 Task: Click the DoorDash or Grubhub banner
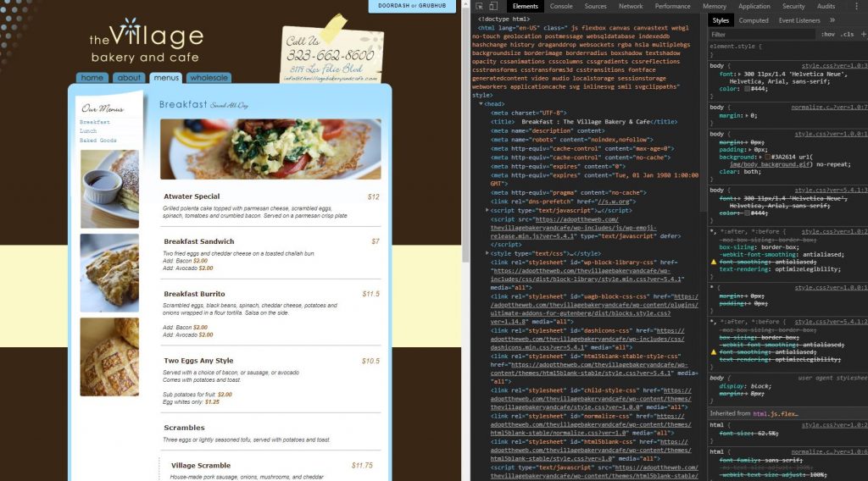coord(412,6)
